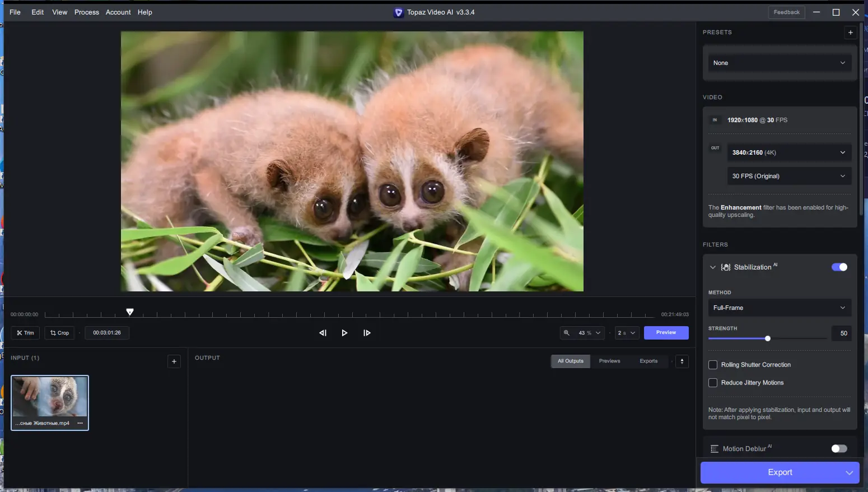Check Reduce Jittery Motions option
Viewport: 868px width, 492px height.
pos(713,383)
